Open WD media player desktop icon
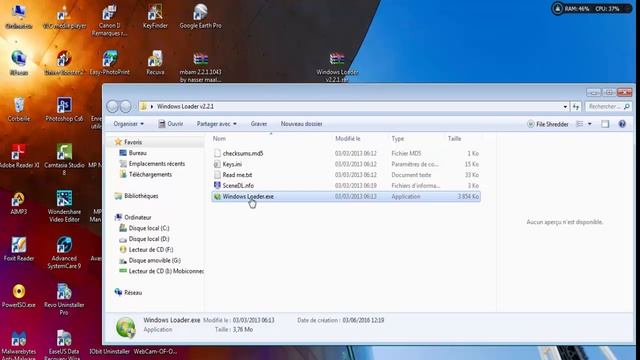640x360 pixels. 64,16
